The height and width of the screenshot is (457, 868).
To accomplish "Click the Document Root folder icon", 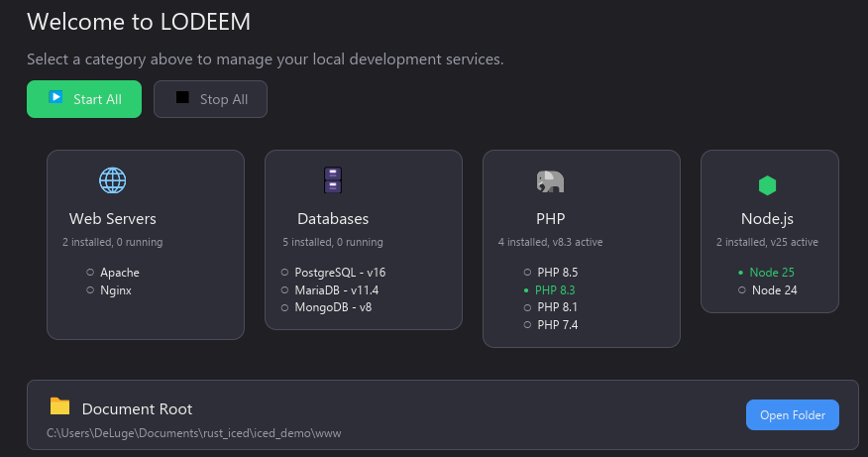I will point(60,406).
